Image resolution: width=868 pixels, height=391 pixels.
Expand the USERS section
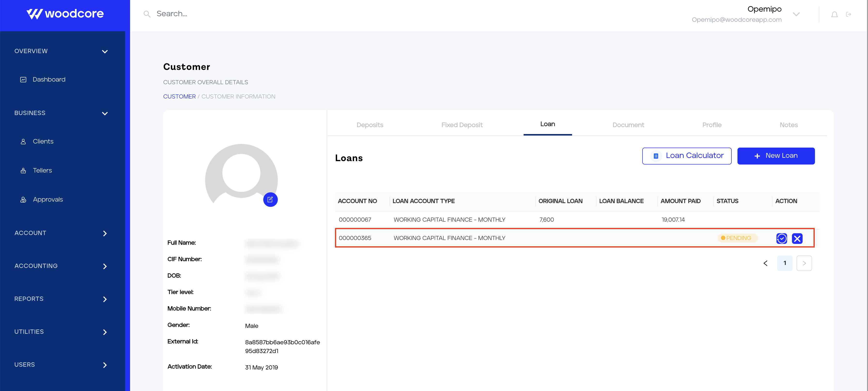click(105, 365)
